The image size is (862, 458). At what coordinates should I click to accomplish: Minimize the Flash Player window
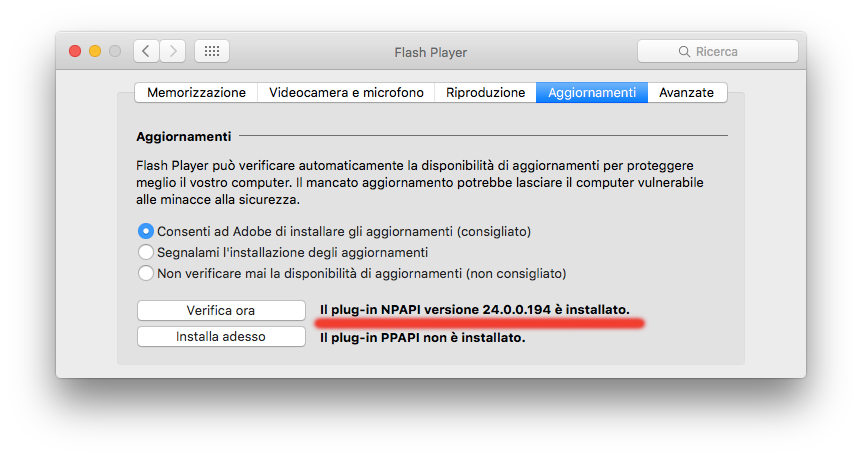coord(95,51)
